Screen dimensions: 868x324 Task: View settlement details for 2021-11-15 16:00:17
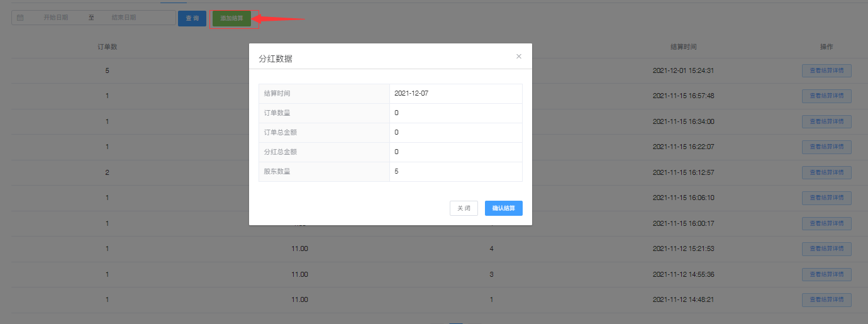[826, 223]
